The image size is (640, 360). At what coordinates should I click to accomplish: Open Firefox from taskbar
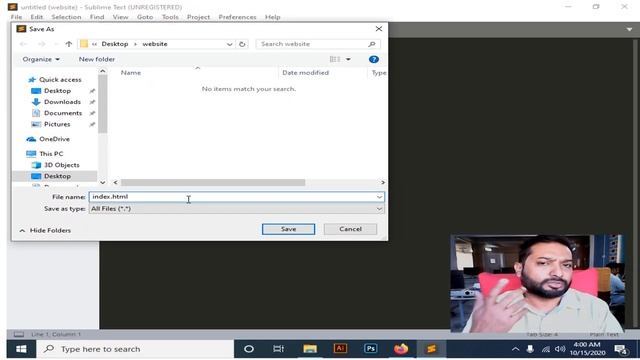401,349
